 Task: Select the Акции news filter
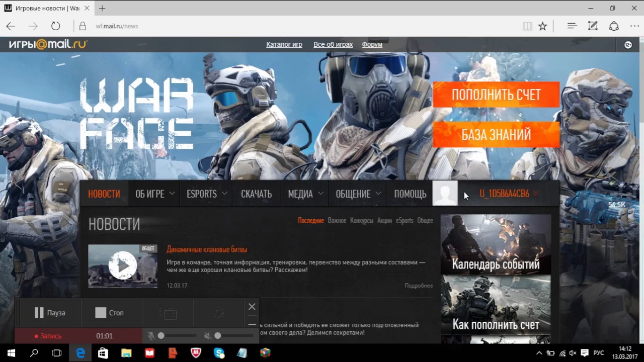pyautogui.click(x=384, y=221)
